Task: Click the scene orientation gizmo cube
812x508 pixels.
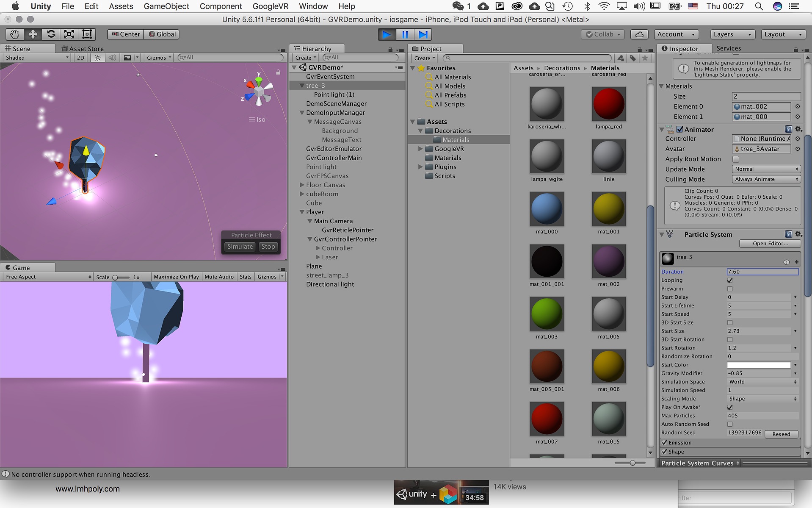Action: click(259, 92)
